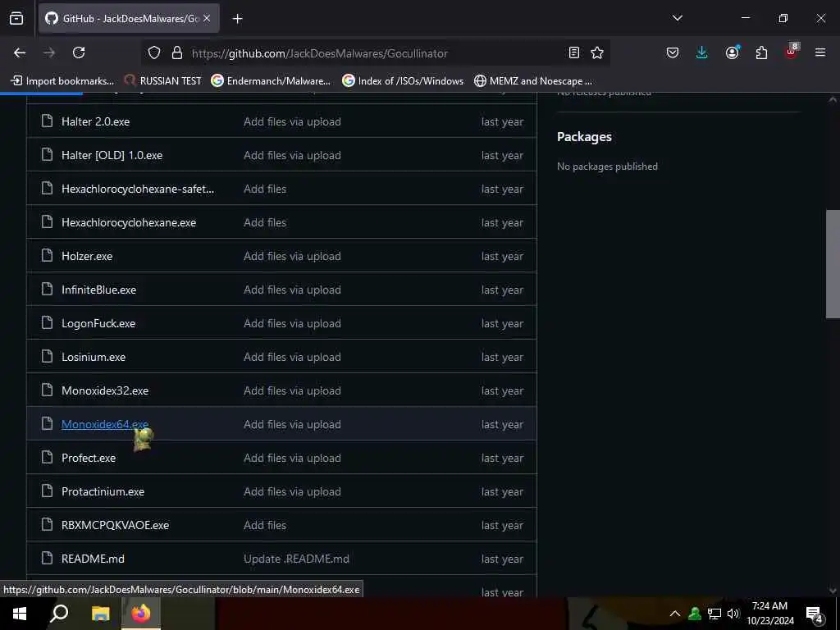Open the Firefox hamburger menu
This screenshot has height=630, width=840.
pyautogui.click(x=820, y=52)
